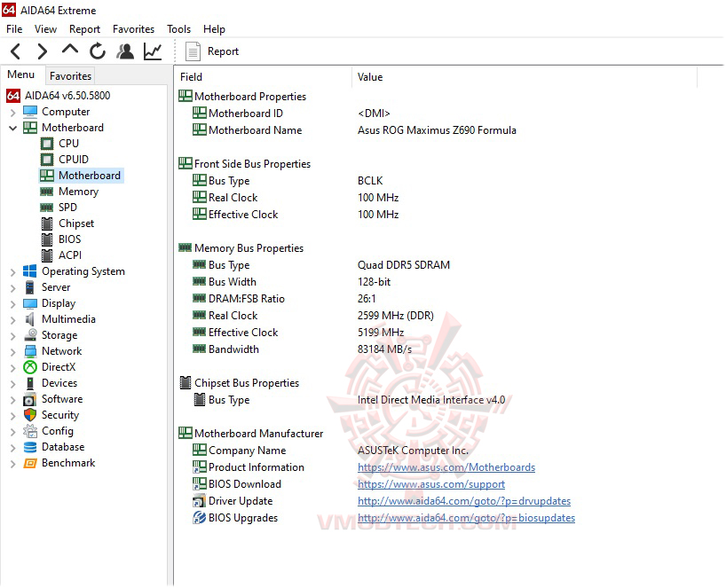The image size is (726, 588).
Task: Open the Favorites menu
Action: click(x=133, y=29)
